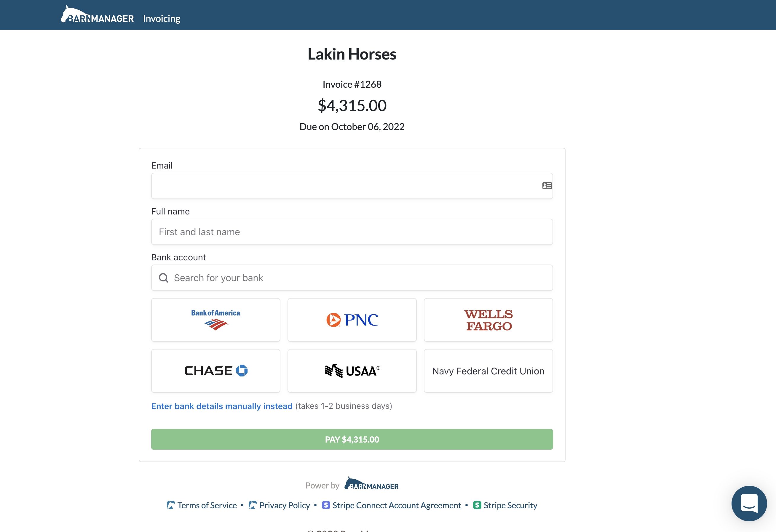Click the Email input field

click(x=352, y=186)
